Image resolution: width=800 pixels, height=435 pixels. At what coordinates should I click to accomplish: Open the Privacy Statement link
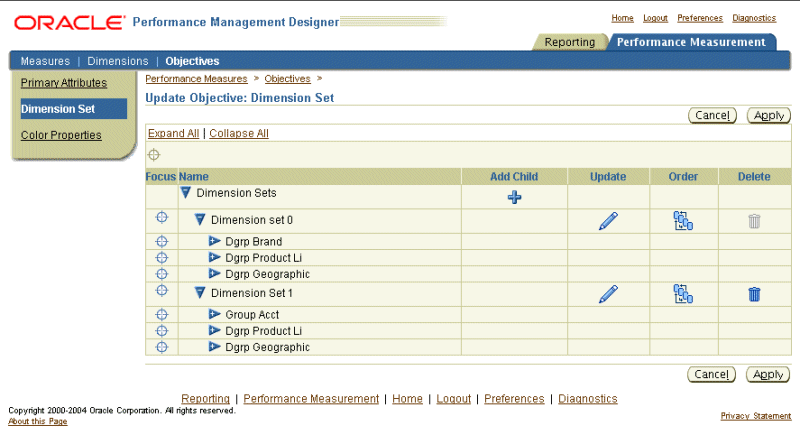[756, 416]
